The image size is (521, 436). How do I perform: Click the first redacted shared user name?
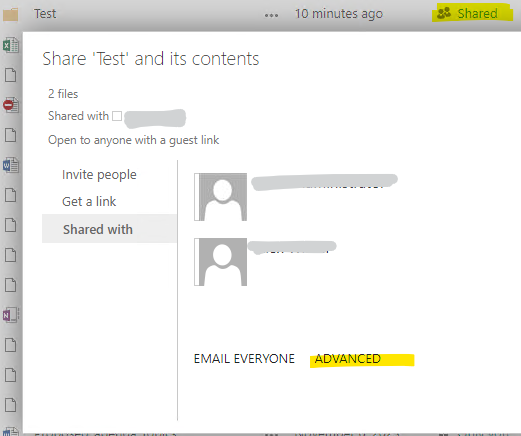point(324,182)
